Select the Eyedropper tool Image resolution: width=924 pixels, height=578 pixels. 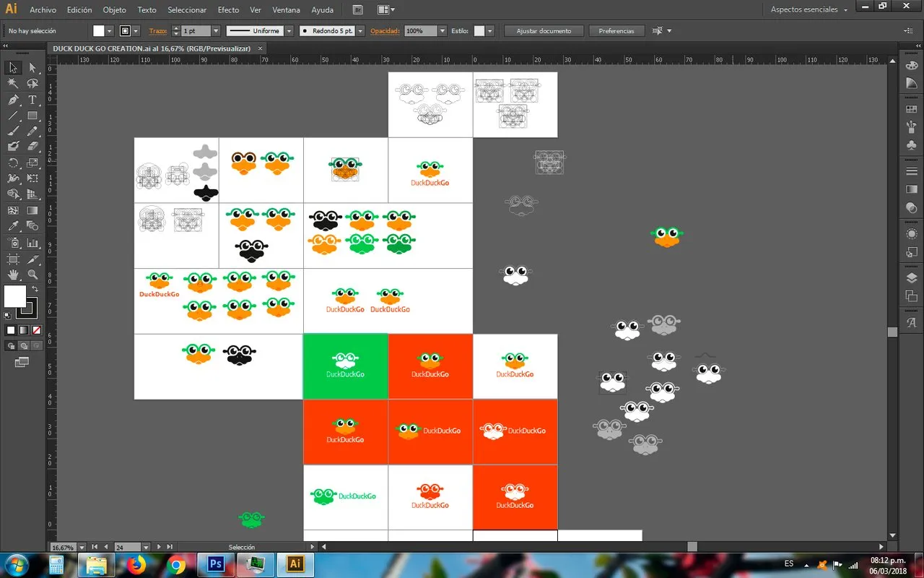tap(13, 227)
